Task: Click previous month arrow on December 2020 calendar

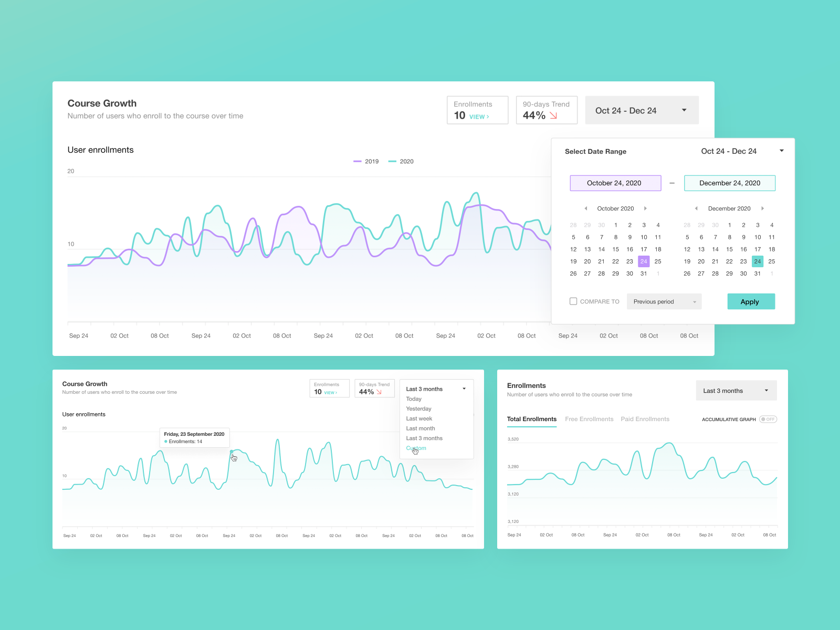Action: pyautogui.click(x=697, y=208)
